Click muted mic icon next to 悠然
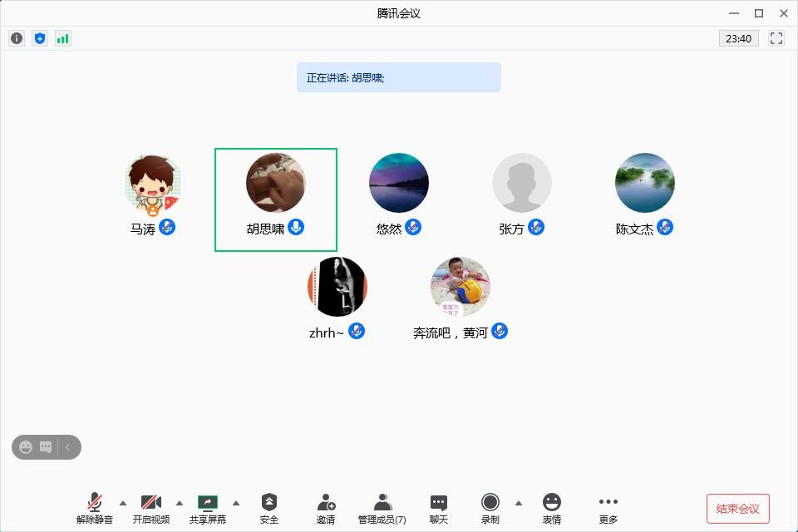This screenshot has height=532, width=798. pos(413,227)
